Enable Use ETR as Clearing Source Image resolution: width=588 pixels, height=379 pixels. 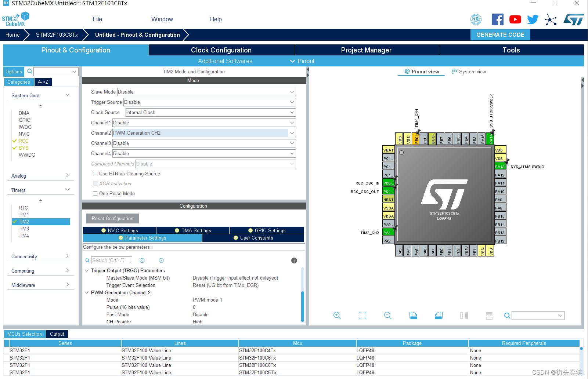95,174
